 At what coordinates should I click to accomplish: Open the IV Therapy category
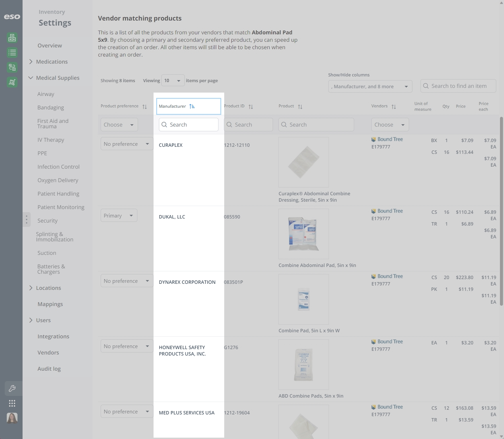click(x=51, y=140)
